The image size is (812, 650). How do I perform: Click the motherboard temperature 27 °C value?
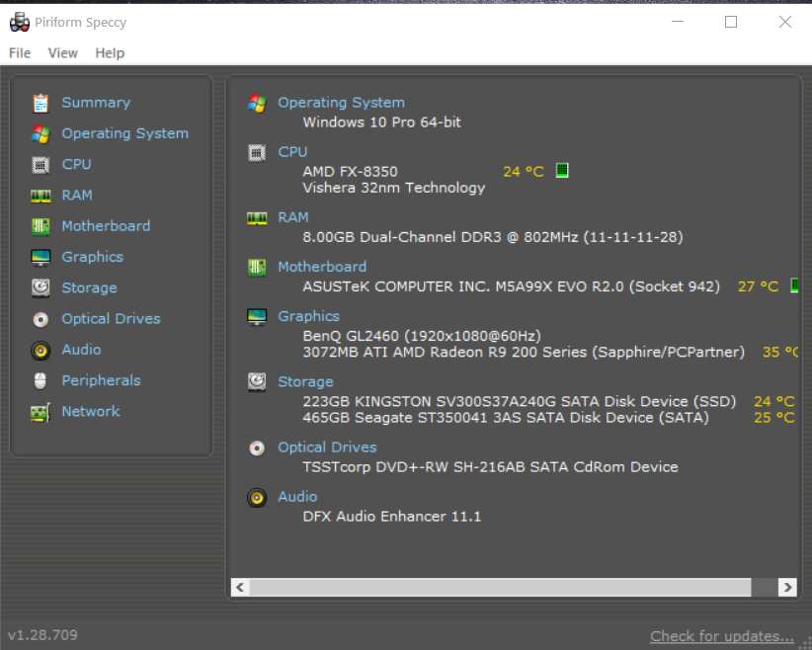click(758, 286)
